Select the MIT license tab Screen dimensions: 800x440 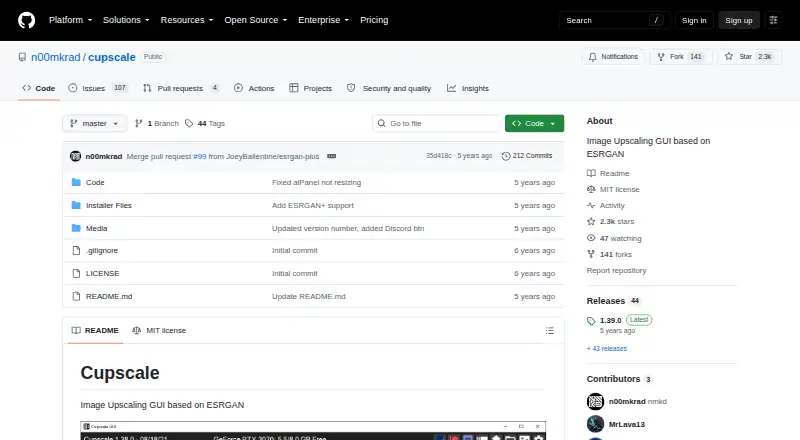pyautogui.click(x=159, y=330)
